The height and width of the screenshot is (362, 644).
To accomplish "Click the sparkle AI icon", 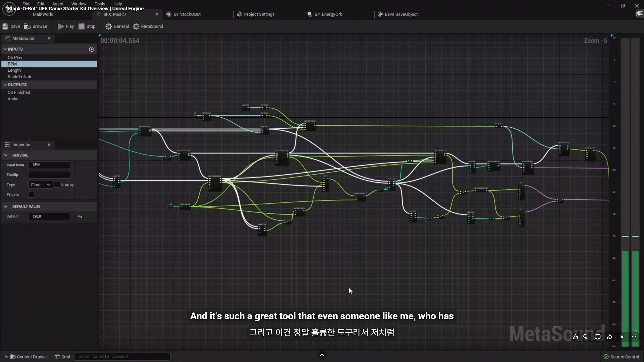I will pyautogui.click(x=622, y=337).
